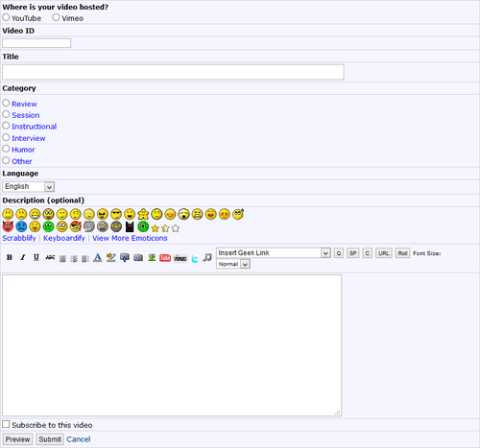Click the Twitter bird toolbar icon
This screenshot has height=448, width=480.
pos(195,258)
